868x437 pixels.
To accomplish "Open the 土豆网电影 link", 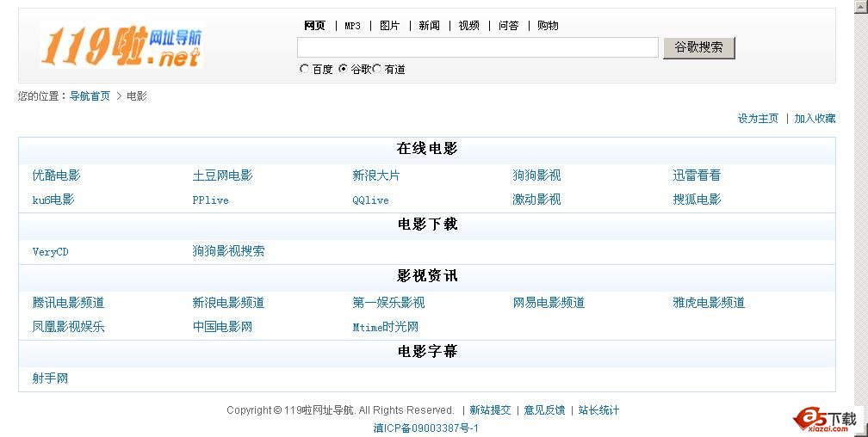I will click(x=222, y=175).
